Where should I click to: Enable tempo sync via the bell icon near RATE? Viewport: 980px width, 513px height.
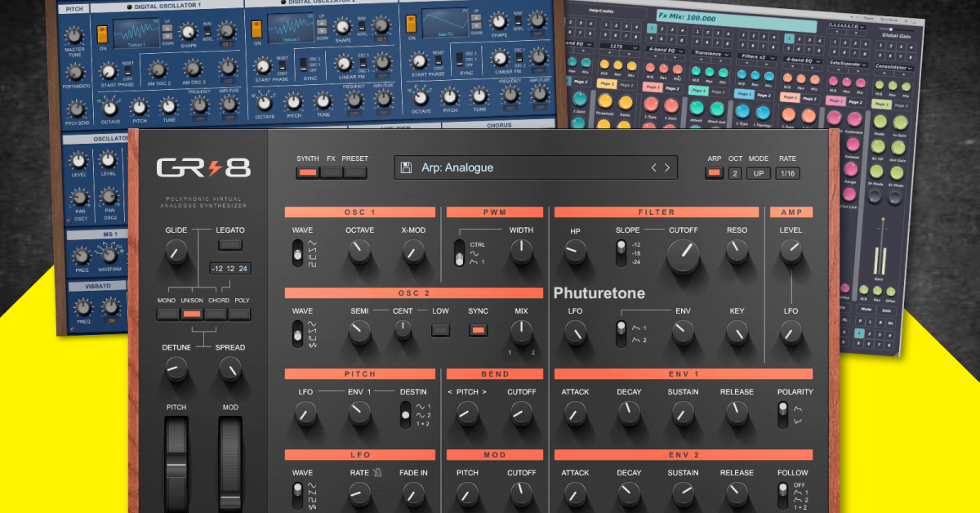(x=377, y=473)
